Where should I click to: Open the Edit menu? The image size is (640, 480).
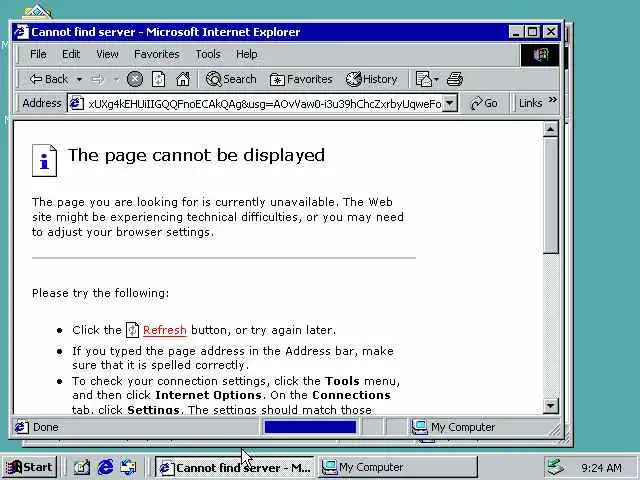[x=71, y=54]
